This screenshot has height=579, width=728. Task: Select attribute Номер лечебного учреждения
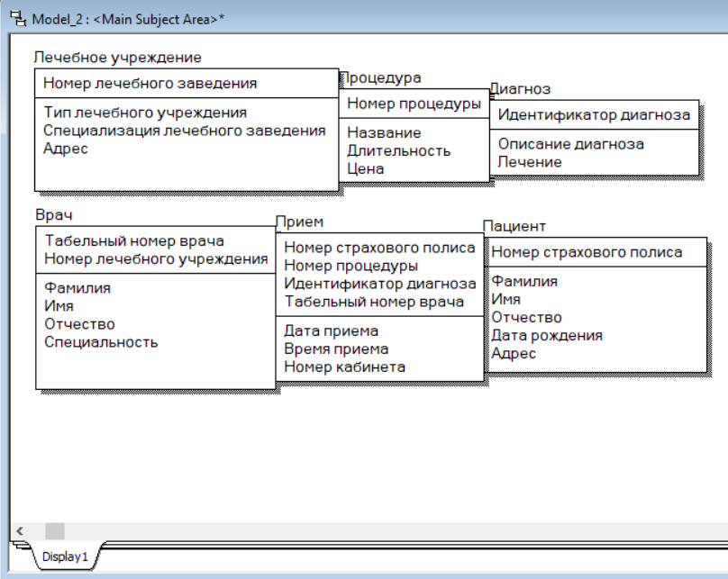156,258
